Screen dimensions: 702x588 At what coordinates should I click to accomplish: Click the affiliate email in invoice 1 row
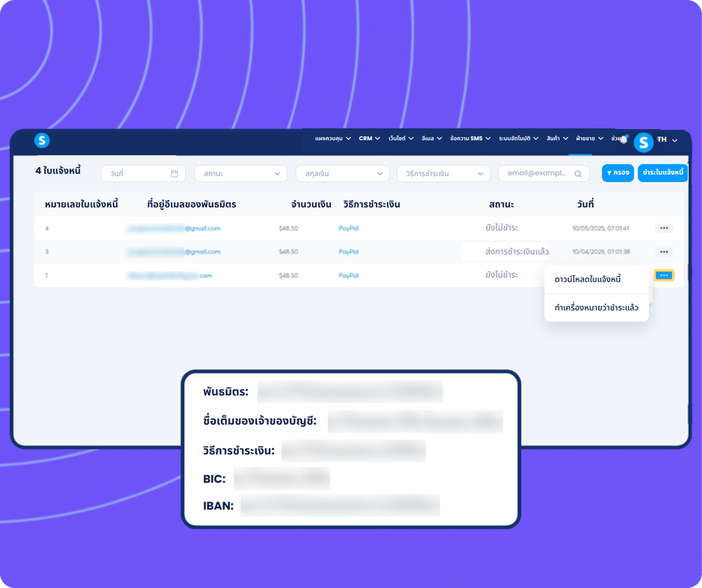click(x=170, y=275)
